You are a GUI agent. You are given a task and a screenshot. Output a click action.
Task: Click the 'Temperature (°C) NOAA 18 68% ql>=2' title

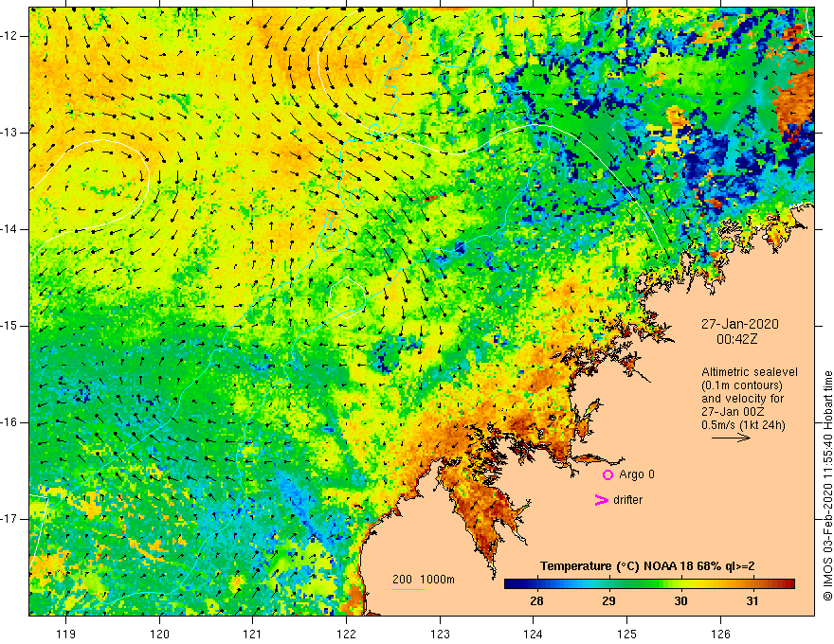coord(647,566)
